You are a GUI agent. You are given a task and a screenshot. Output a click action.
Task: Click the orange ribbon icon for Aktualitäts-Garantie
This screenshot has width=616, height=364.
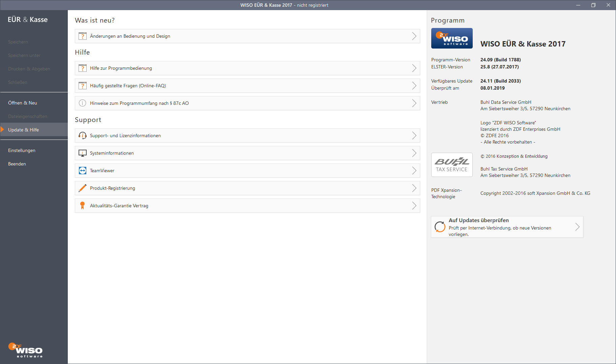tap(83, 206)
